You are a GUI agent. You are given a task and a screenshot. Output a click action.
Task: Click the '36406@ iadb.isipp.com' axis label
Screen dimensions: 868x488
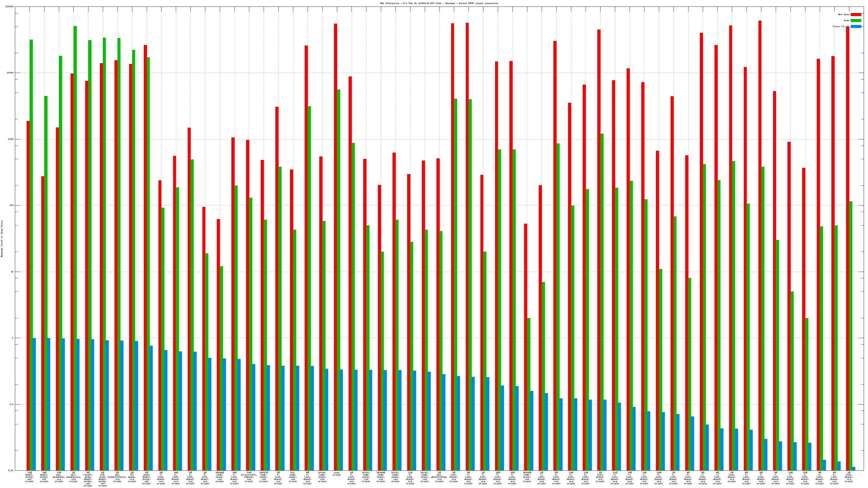coord(220,477)
